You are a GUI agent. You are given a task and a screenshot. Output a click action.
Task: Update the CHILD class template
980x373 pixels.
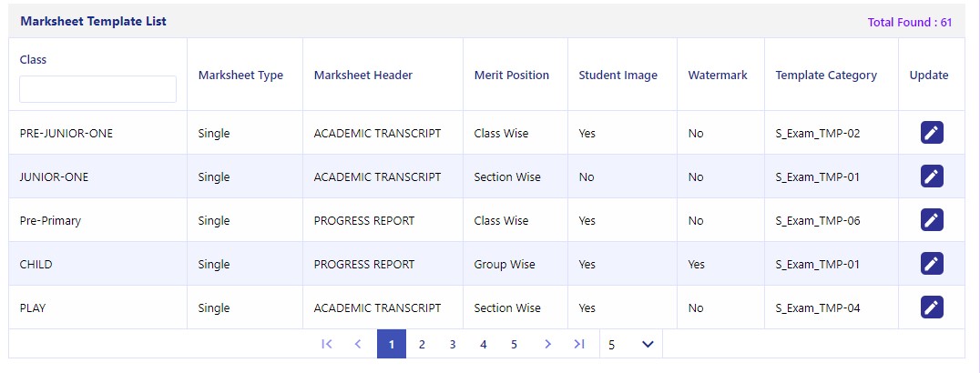point(931,264)
